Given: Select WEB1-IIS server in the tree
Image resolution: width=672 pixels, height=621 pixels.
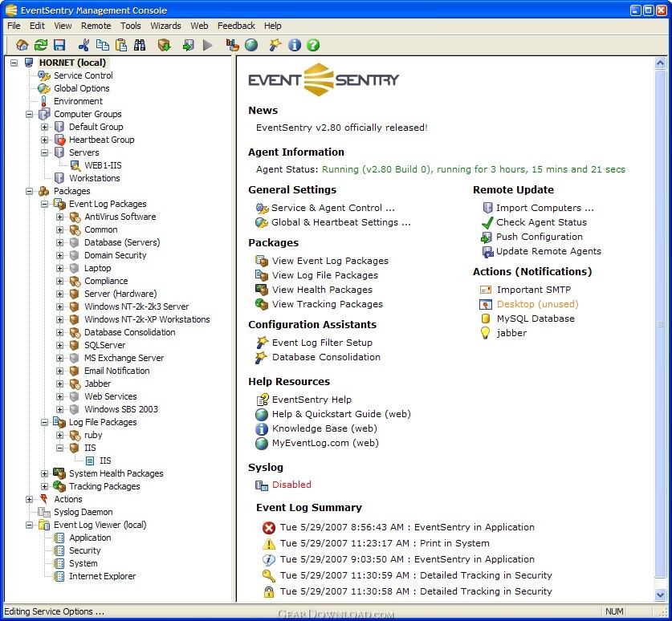Looking at the screenshot, I should (x=103, y=166).
